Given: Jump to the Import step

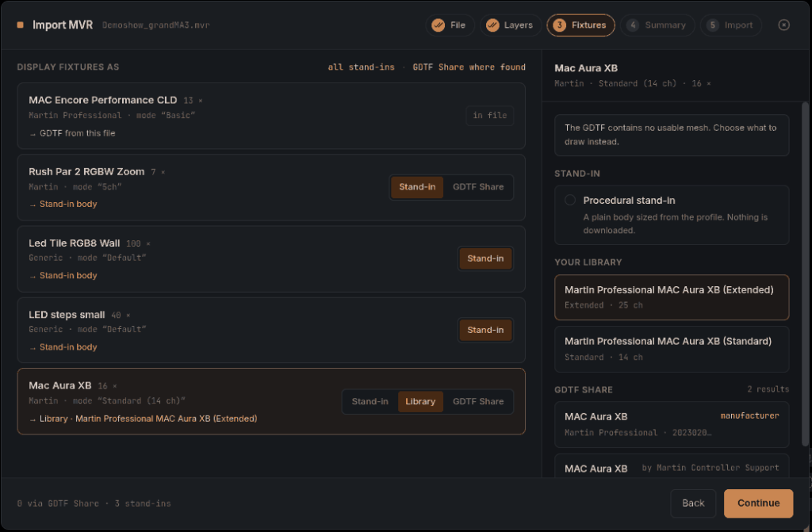Looking at the screenshot, I should [730, 25].
